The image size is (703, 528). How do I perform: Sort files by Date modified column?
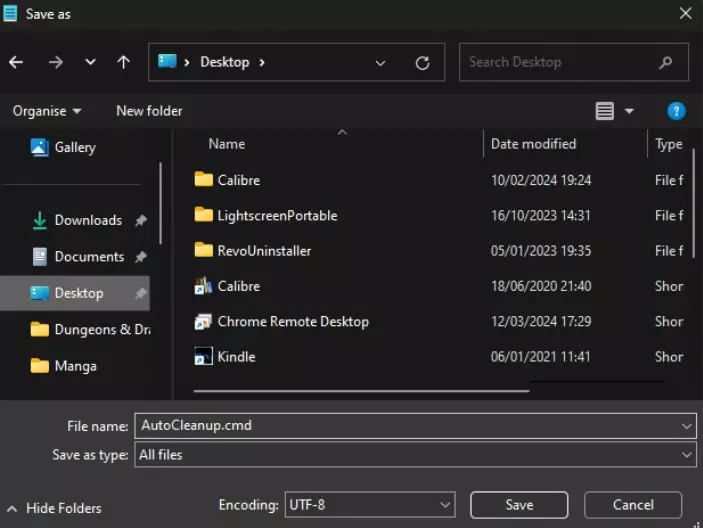[533, 144]
